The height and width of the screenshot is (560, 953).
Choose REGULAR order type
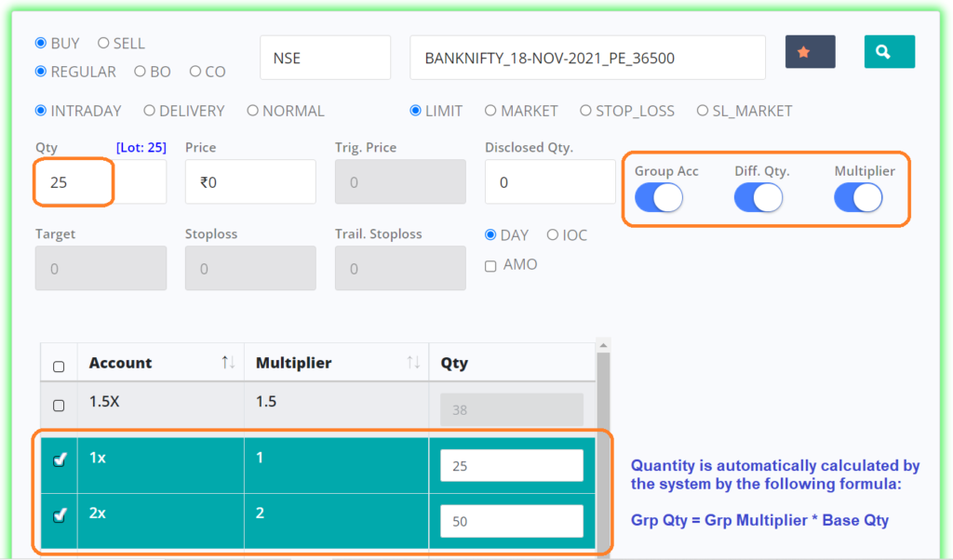(x=41, y=71)
